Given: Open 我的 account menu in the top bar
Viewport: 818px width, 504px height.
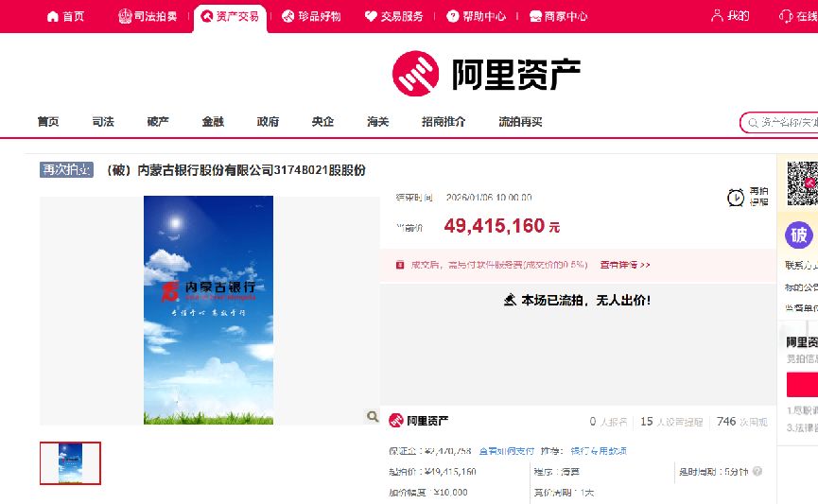Looking at the screenshot, I should pos(730,16).
